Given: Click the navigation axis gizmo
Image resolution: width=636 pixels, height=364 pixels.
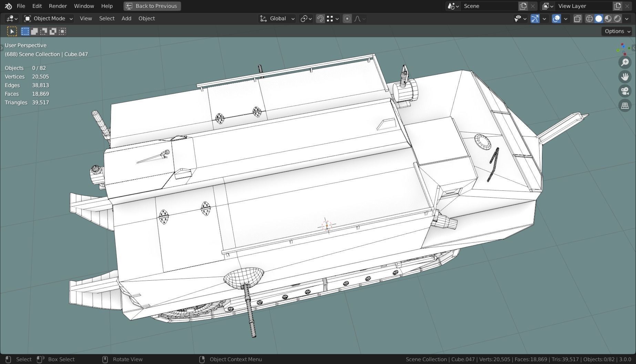Looking at the screenshot, I should pos(624,49).
